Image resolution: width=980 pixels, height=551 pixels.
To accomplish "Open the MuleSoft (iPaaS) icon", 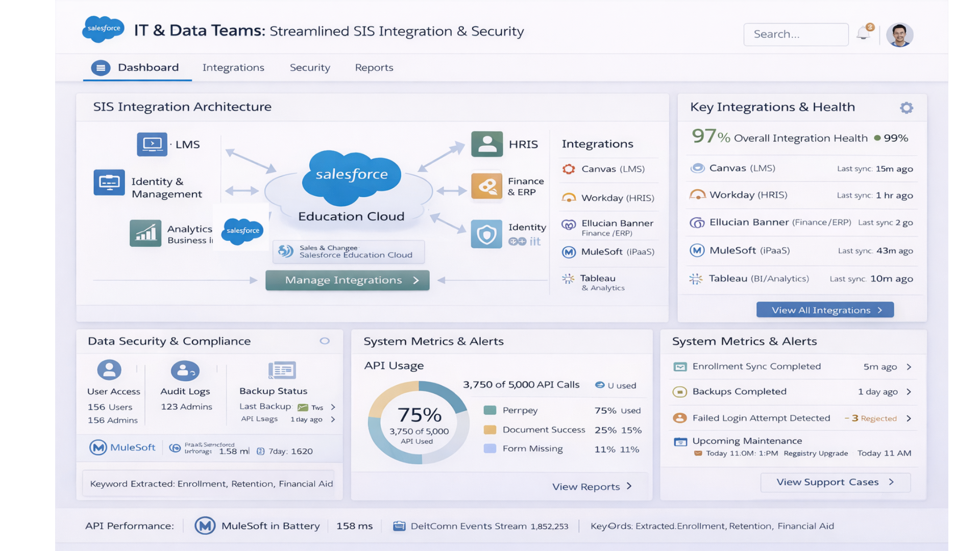I will tap(697, 251).
